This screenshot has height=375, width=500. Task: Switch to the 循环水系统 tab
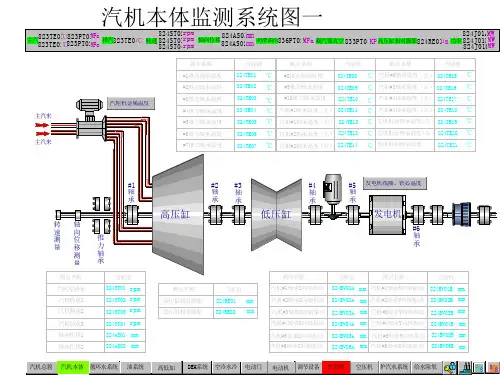tap(104, 367)
